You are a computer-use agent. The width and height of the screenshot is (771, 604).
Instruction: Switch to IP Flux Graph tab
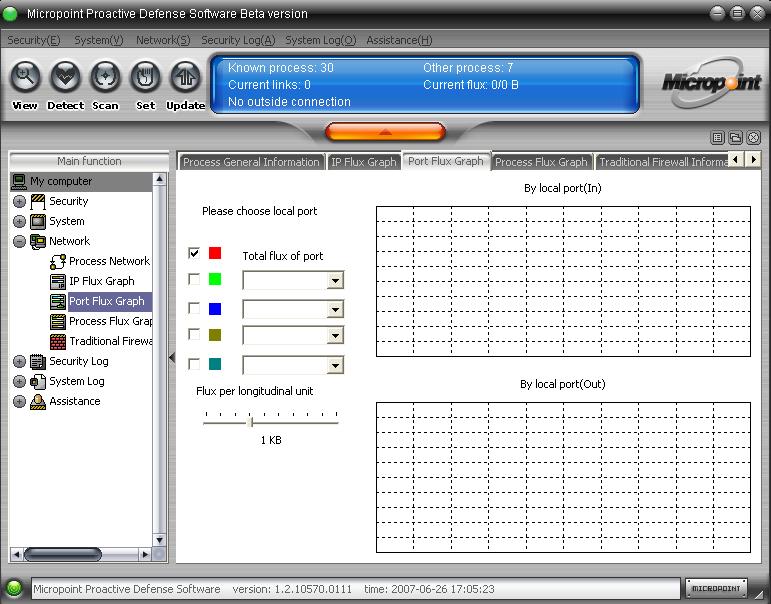(x=363, y=162)
